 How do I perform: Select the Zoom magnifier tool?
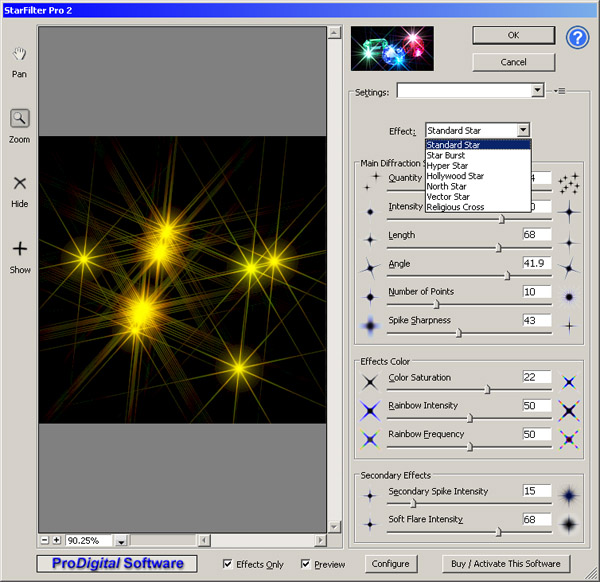coord(20,119)
